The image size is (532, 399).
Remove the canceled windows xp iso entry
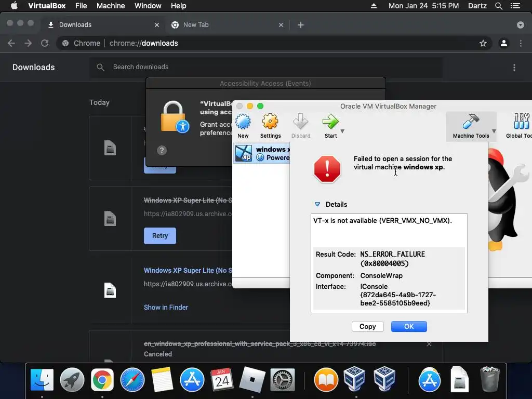coord(429,344)
